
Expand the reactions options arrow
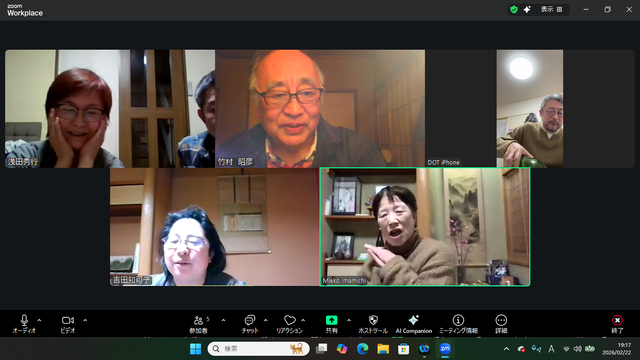pos(303,320)
